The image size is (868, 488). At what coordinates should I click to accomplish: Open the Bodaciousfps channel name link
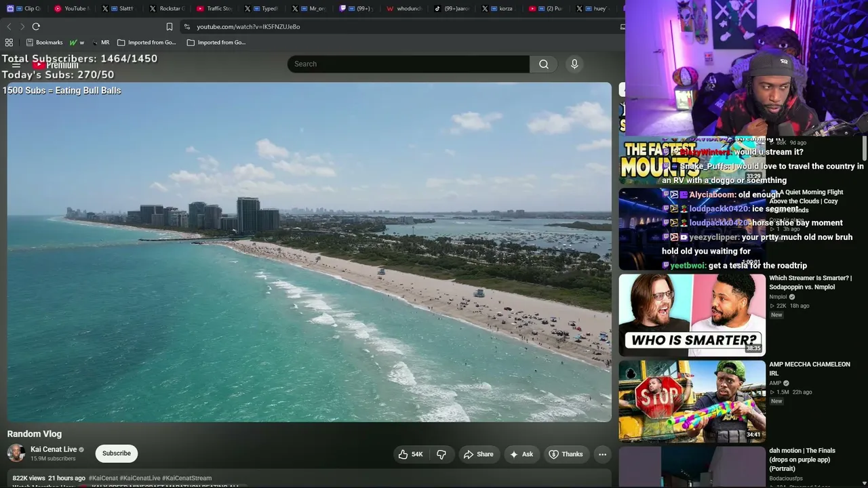coord(787,479)
